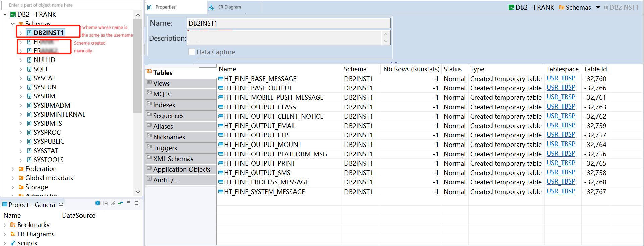Open the Schemas breadcrumb dropdown arrow
This screenshot has width=644, height=246.
tap(598, 7)
